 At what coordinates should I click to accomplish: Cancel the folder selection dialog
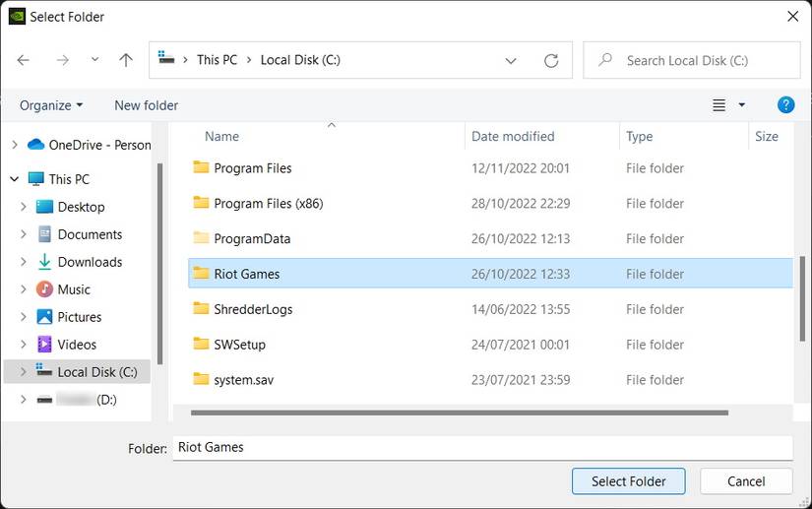tap(746, 481)
